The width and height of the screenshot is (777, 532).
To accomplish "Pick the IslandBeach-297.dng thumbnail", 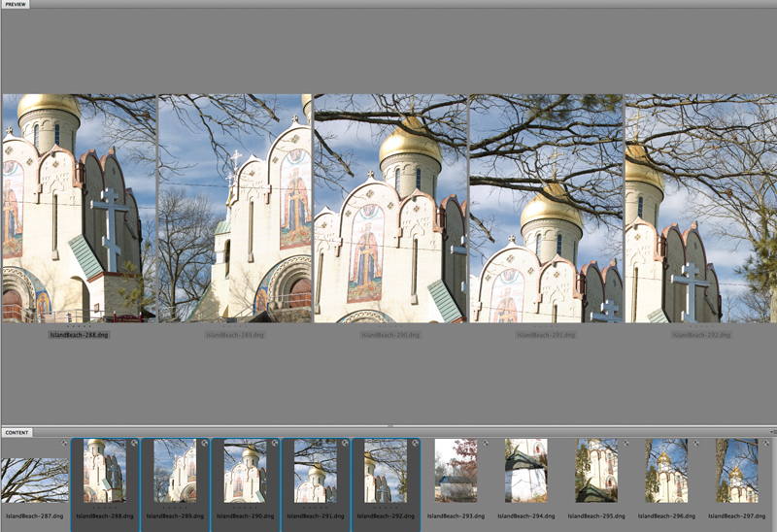I will (736, 471).
